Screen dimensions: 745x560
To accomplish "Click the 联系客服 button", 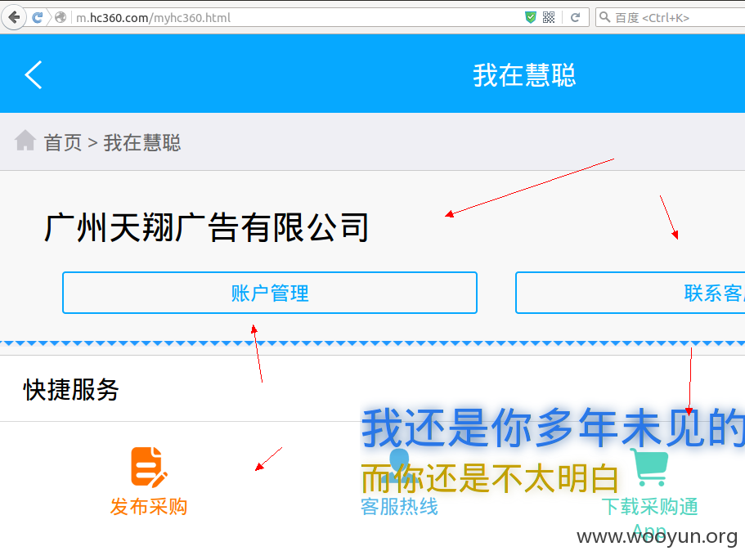I will (630, 293).
